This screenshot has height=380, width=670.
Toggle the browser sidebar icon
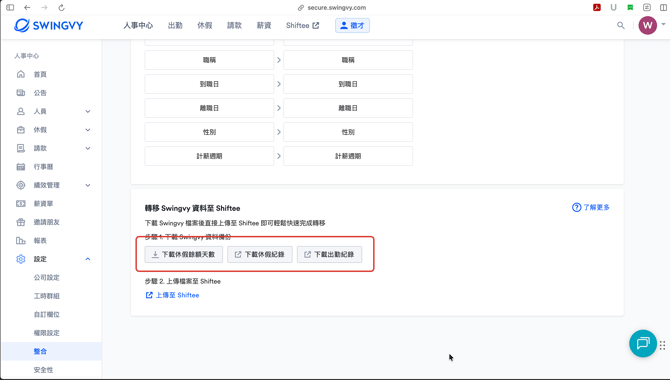click(x=10, y=8)
